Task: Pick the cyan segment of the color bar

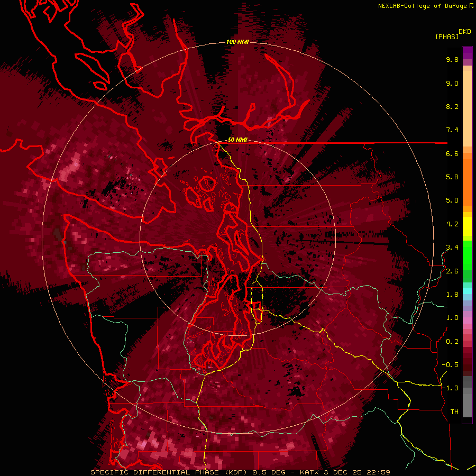Action: pos(467,291)
